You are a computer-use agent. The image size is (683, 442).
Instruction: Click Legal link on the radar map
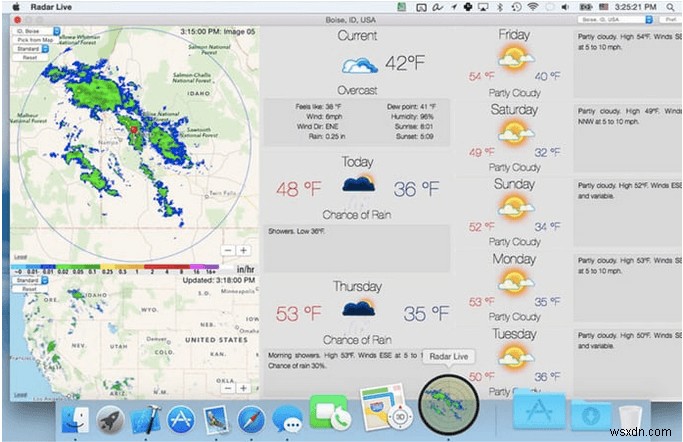(x=20, y=257)
